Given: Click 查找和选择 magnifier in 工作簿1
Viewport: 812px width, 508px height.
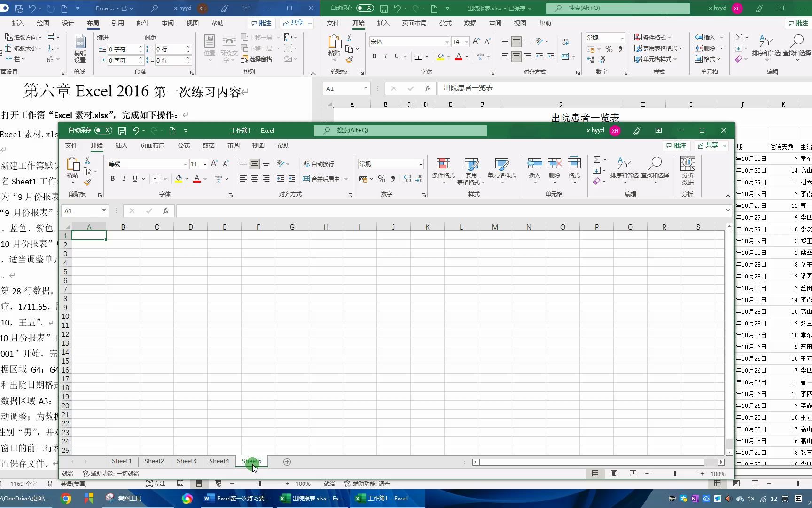Looking at the screenshot, I should tap(655, 163).
